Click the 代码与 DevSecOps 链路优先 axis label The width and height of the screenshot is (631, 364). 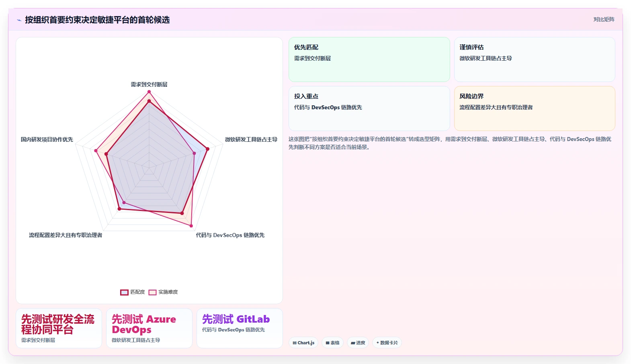[x=230, y=235]
